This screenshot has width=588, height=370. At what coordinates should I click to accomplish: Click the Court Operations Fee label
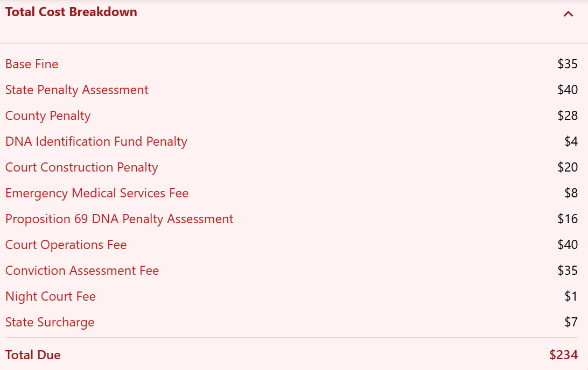66,245
